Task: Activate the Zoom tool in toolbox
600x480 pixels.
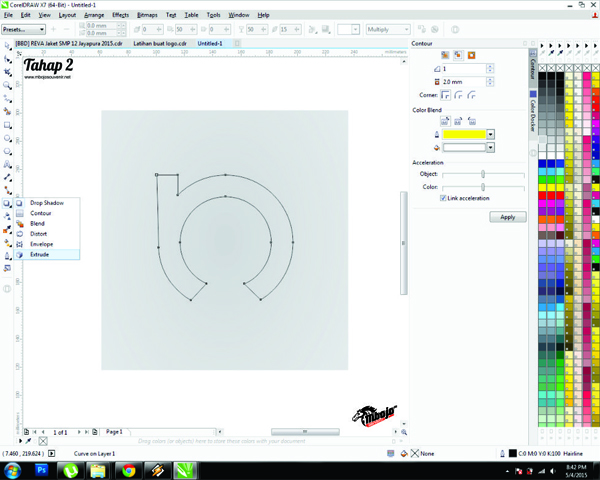Action: (8, 86)
